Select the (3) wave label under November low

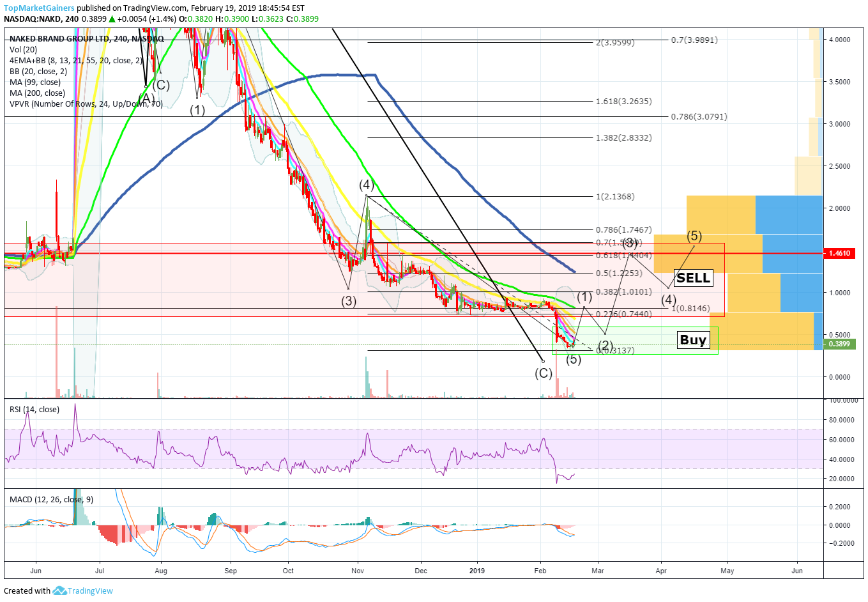point(348,301)
